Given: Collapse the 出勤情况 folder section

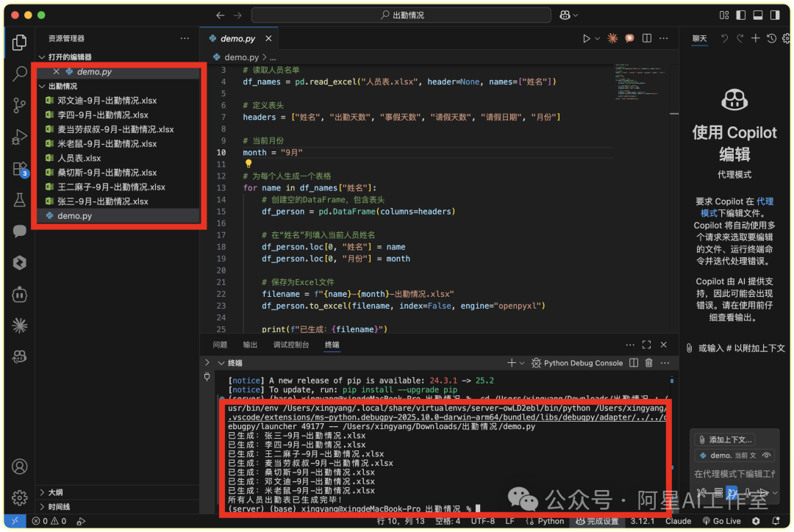Looking at the screenshot, I should (62, 86).
